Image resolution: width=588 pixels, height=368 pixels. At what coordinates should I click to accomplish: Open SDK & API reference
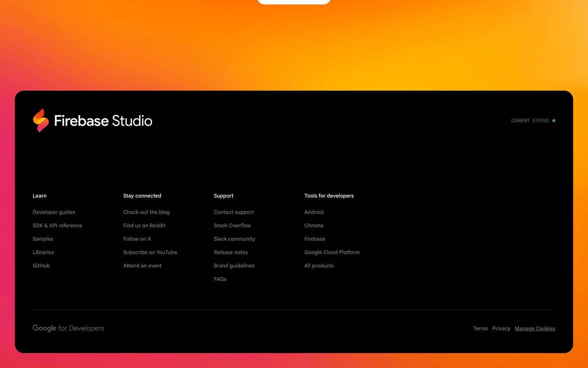tap(57, 226)
